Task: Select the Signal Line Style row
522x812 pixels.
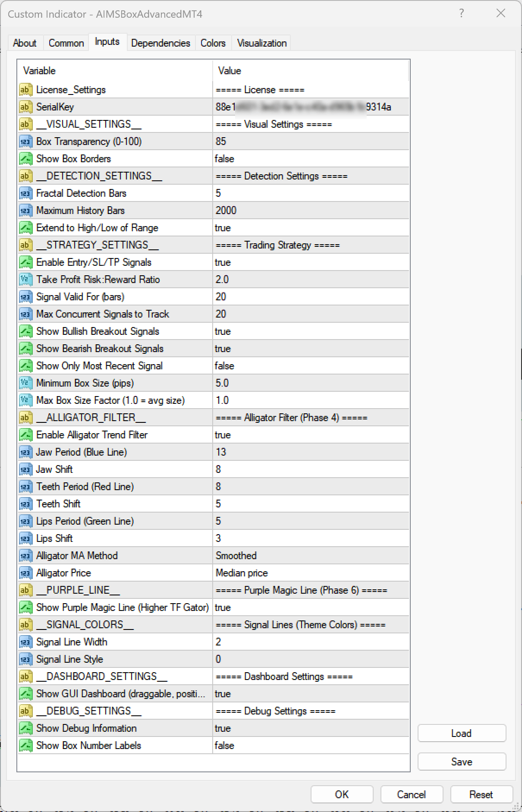Action: 214,659
